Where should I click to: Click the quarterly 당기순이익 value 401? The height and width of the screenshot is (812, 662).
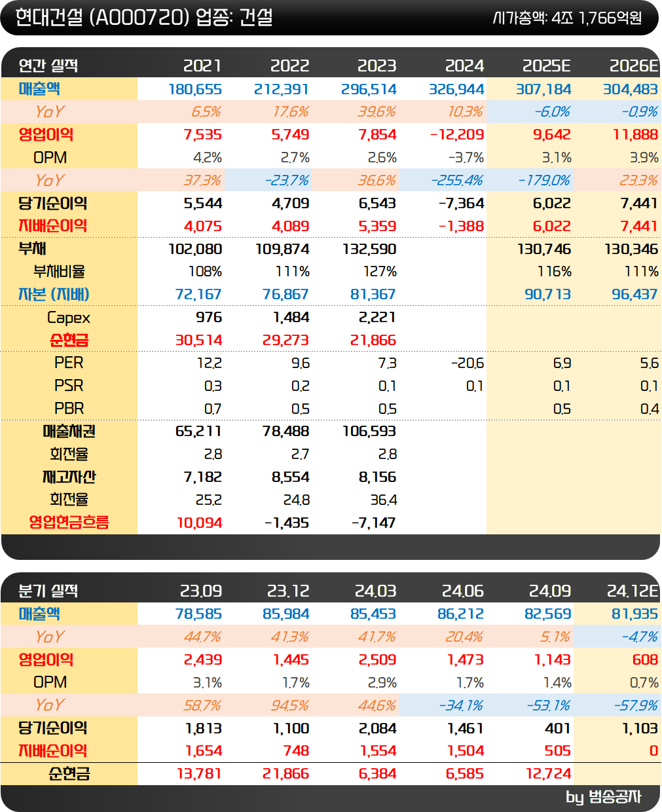558,729
